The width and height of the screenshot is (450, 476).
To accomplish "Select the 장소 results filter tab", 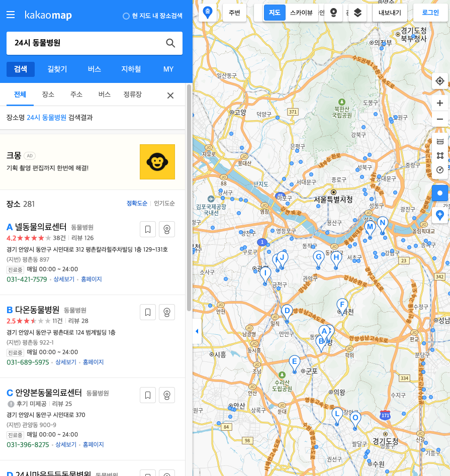I will click(x=48, y=94).
